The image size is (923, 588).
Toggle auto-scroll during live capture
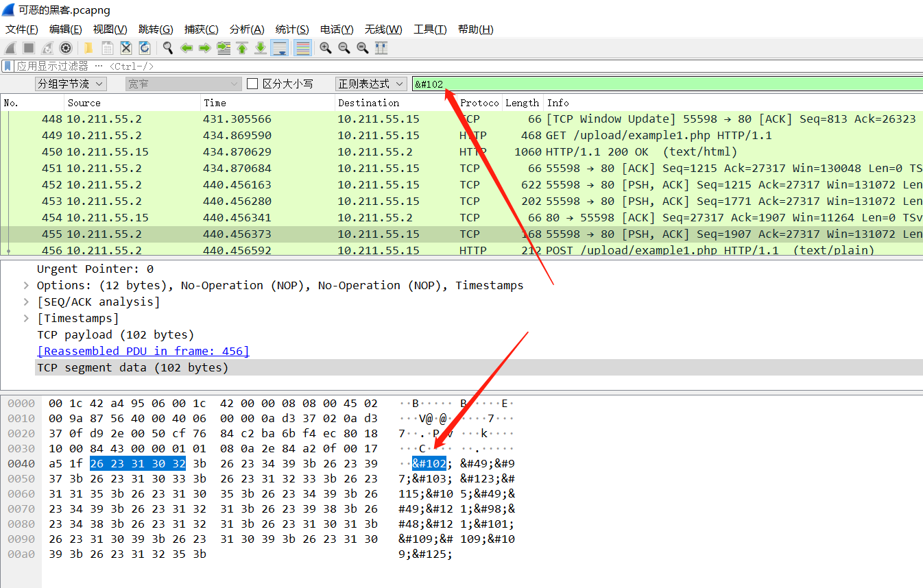tap(279, 47)
